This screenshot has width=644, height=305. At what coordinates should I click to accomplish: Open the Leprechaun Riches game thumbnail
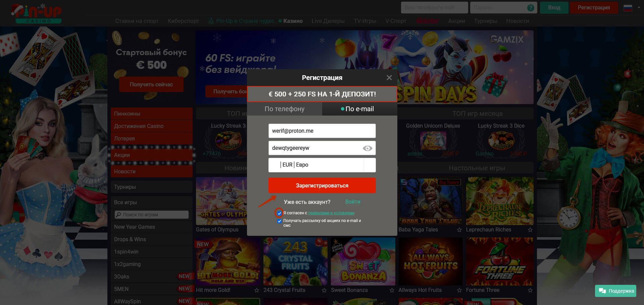499,201
